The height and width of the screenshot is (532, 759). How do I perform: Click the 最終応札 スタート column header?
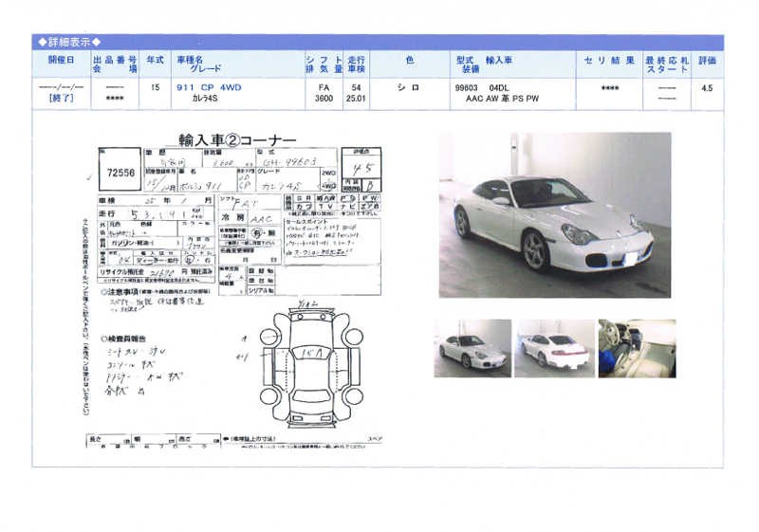[x=667, y=64]
